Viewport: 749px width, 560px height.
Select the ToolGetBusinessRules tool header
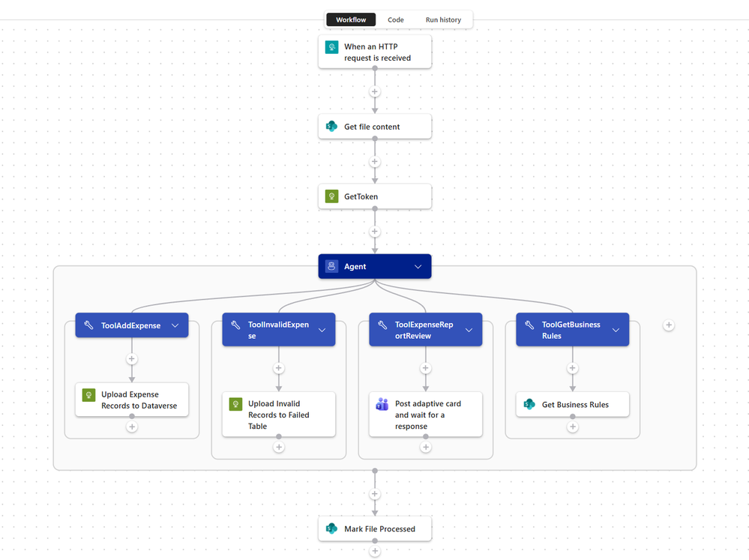(x=572, y=330)
